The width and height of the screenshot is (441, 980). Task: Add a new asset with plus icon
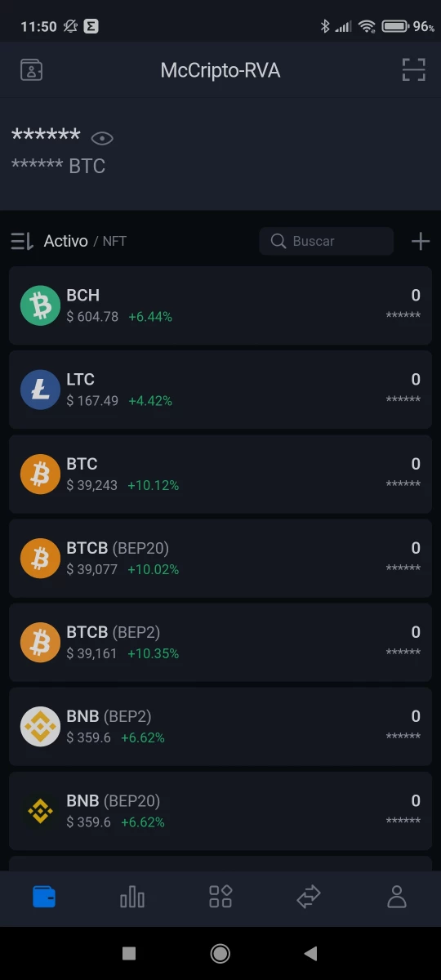tap(421, 241)
